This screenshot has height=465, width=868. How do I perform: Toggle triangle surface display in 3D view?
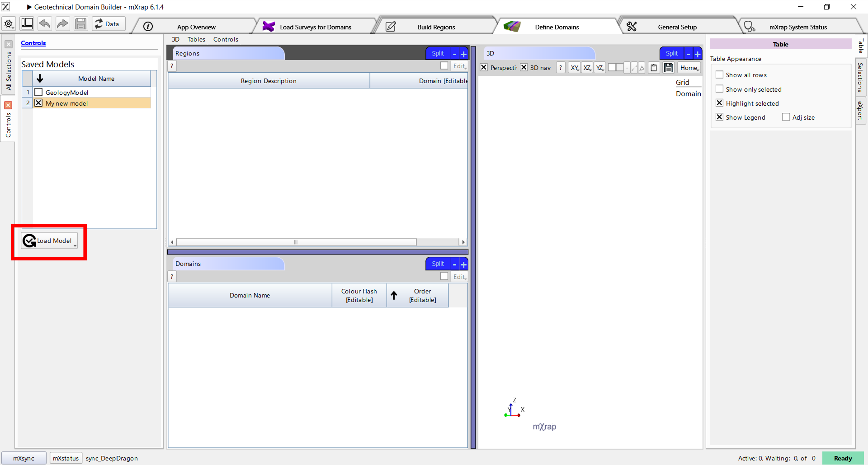(x=641, y=68)
